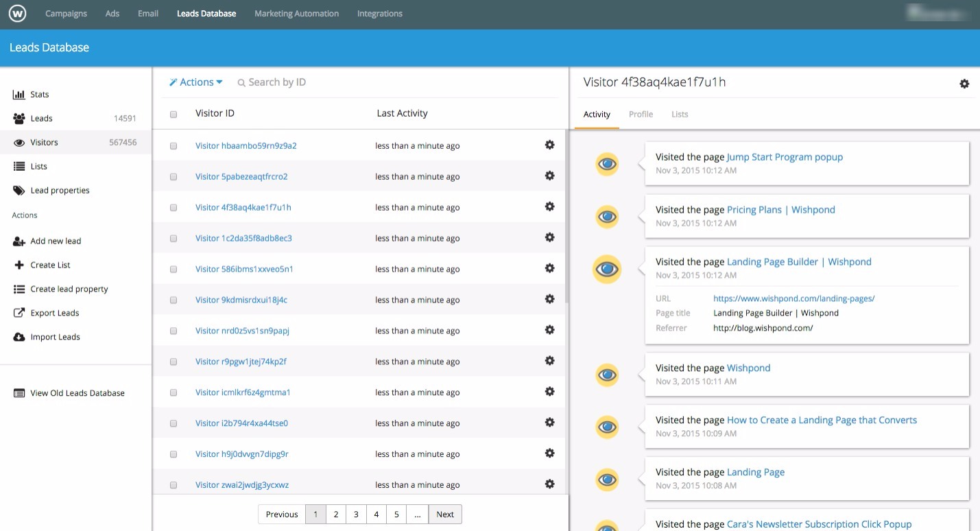Open Visitor h9j0dvvgn7dipg9r link
Screen dimensions: 980x531
point(242,454)
